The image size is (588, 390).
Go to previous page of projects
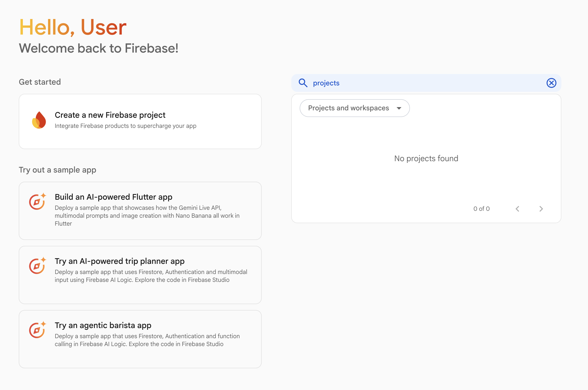coord(517,209)
